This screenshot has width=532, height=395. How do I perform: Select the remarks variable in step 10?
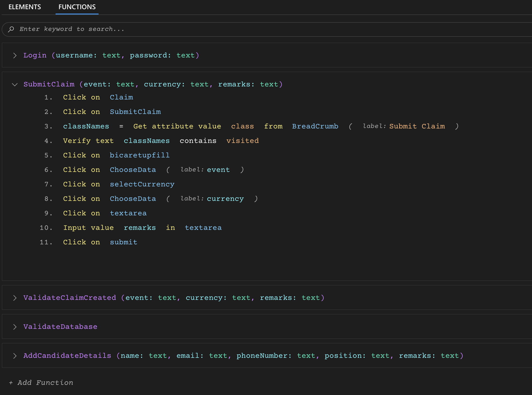point(140,228)
